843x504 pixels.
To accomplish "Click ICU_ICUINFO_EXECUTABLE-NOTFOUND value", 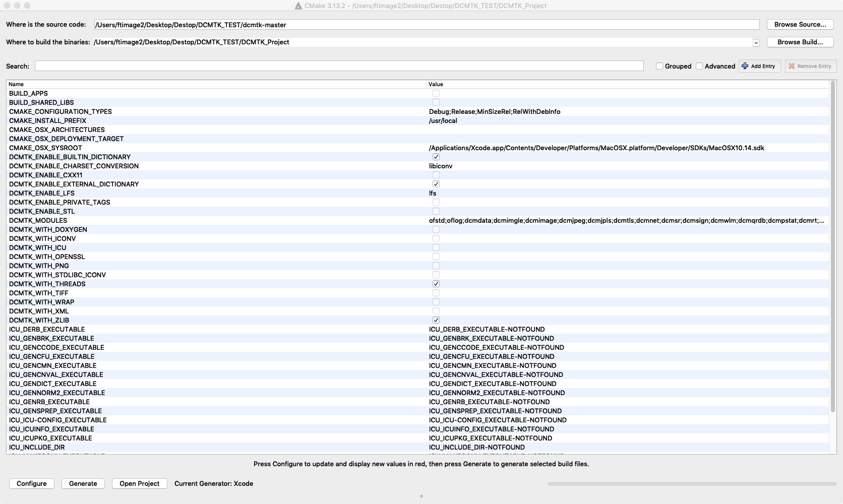I will (x=492, y=429).
